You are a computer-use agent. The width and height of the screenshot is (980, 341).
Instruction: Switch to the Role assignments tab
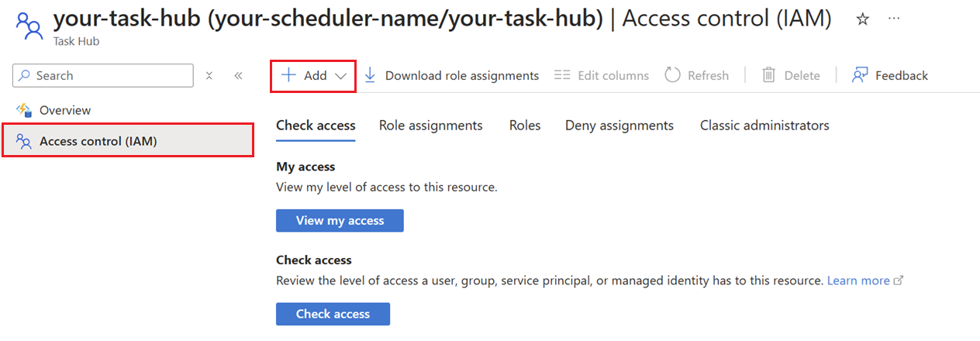tap(430, 126)
